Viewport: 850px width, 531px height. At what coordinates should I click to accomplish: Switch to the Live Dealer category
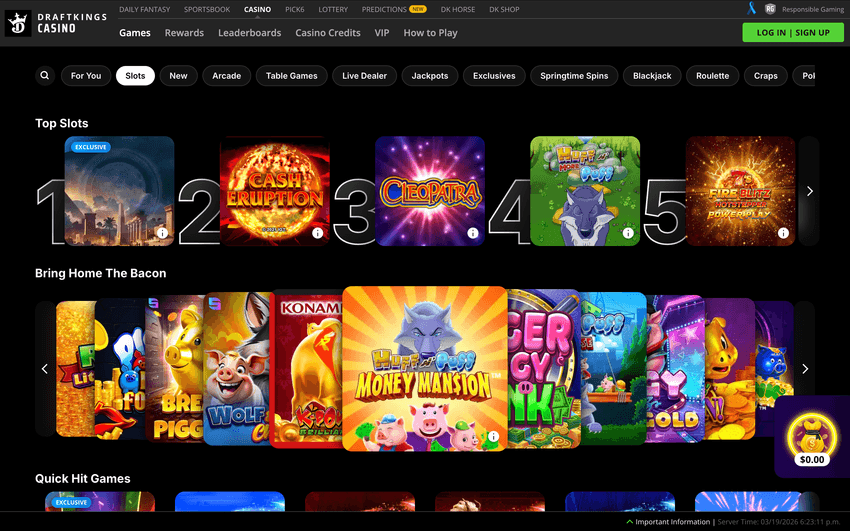click(364, 76)
